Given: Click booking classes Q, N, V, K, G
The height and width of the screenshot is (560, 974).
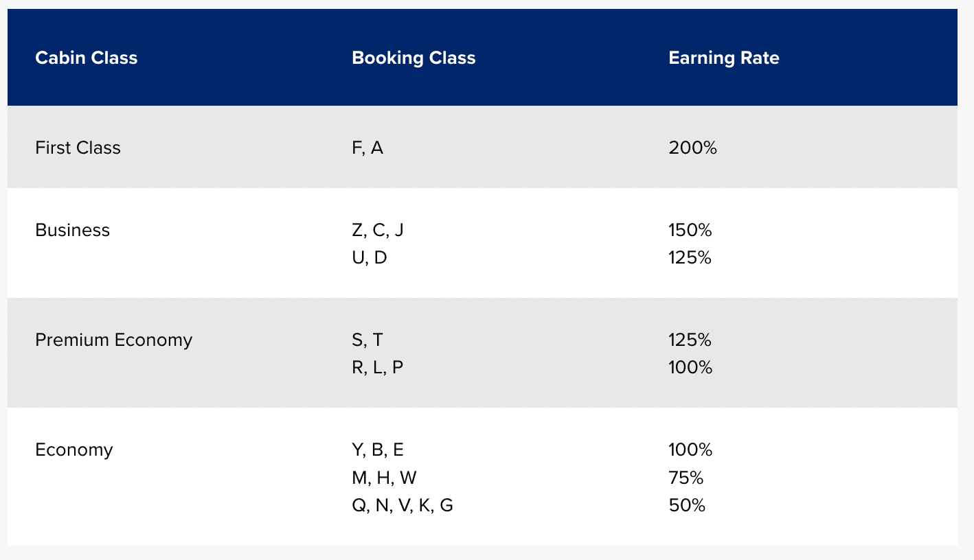Looking at the screenshot, I should pyautogui.click(x=403, y=506).
